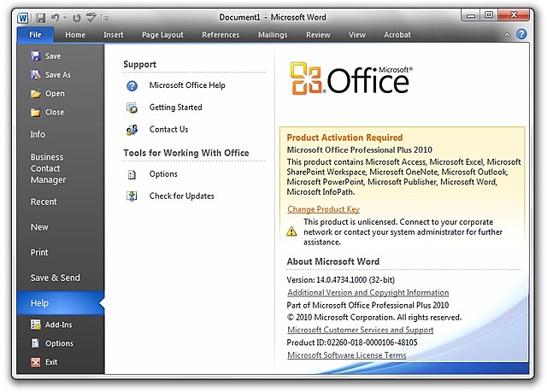The height and width of the screenshot is (392, 547).
Task: Click the Product Activation Required heading
Action: pyautogui.click(x=344, y=137)
